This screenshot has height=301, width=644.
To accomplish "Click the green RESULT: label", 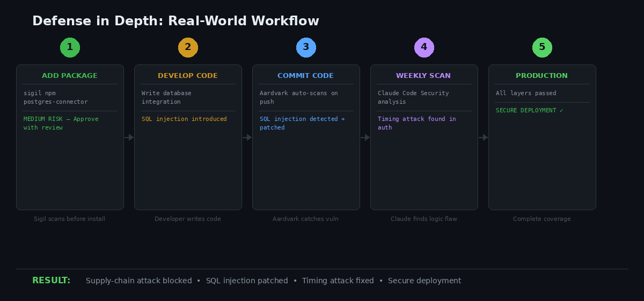I will 51,281.
